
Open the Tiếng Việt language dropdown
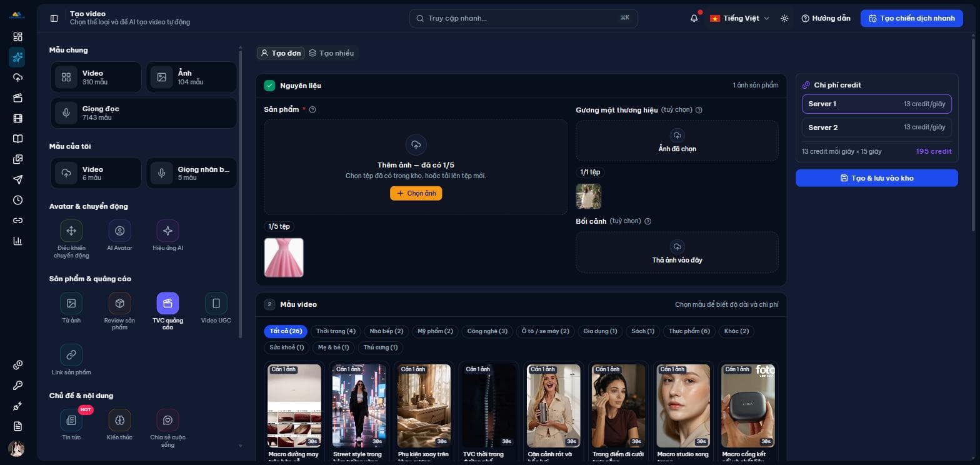pyautogui.click(x=739, y=18)
